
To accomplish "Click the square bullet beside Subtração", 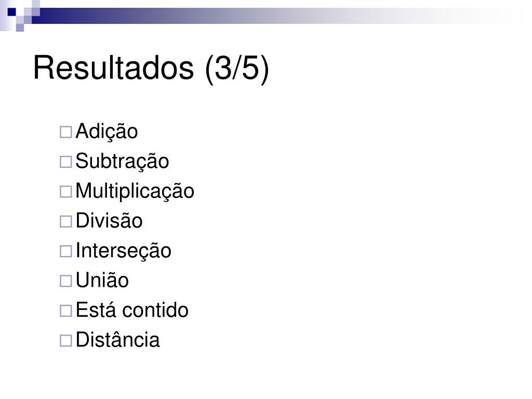I will tap(66, 162).
